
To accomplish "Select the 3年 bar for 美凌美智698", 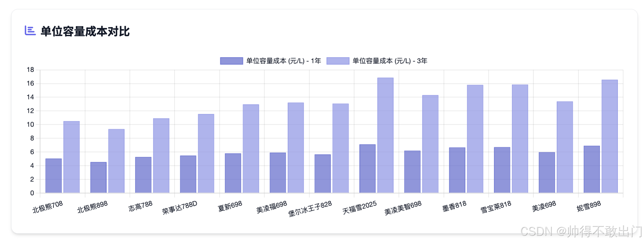I will (430, 144).
